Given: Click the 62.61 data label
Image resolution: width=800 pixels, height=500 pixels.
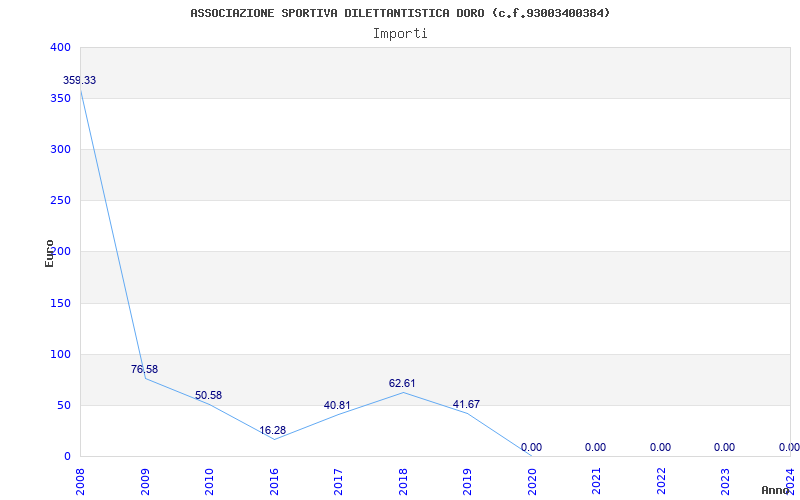Looking at the screenshot, I should pos(402,383).
